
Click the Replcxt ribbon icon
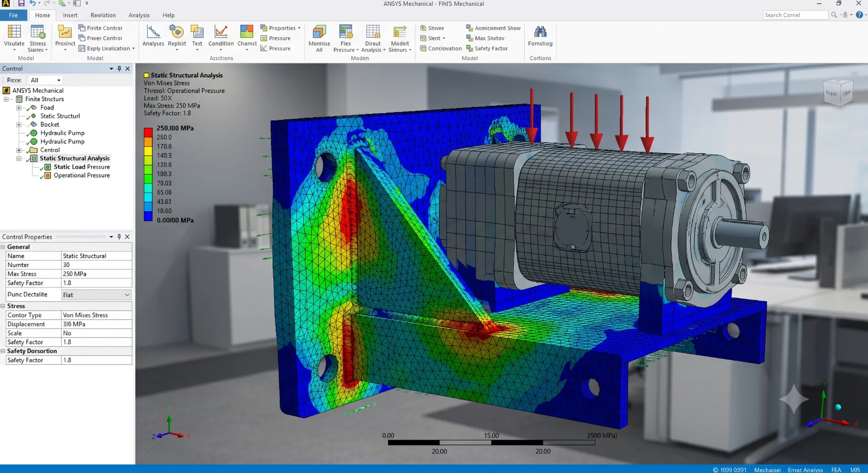tap(177, 37)
